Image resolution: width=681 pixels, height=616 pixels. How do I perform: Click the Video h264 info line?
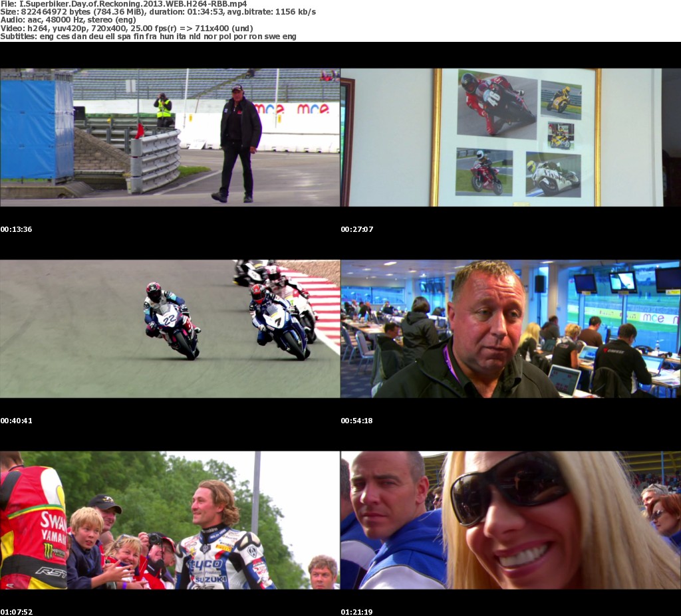coord(127,28)
